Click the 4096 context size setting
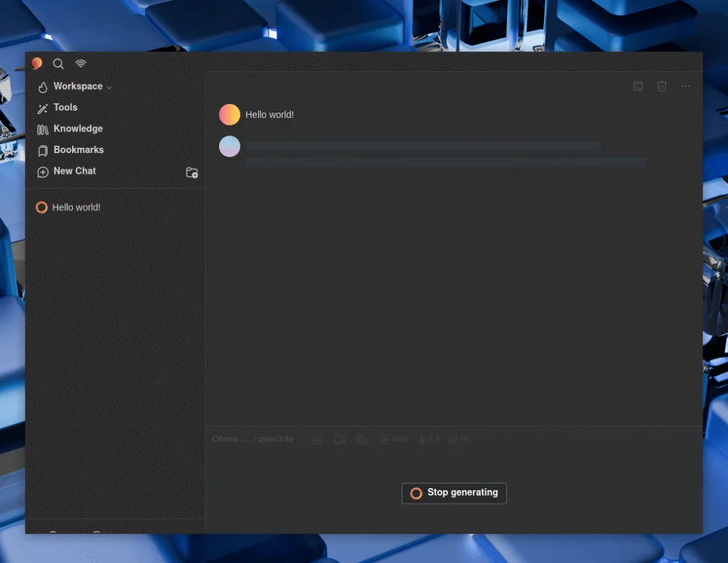 (394, 439)
